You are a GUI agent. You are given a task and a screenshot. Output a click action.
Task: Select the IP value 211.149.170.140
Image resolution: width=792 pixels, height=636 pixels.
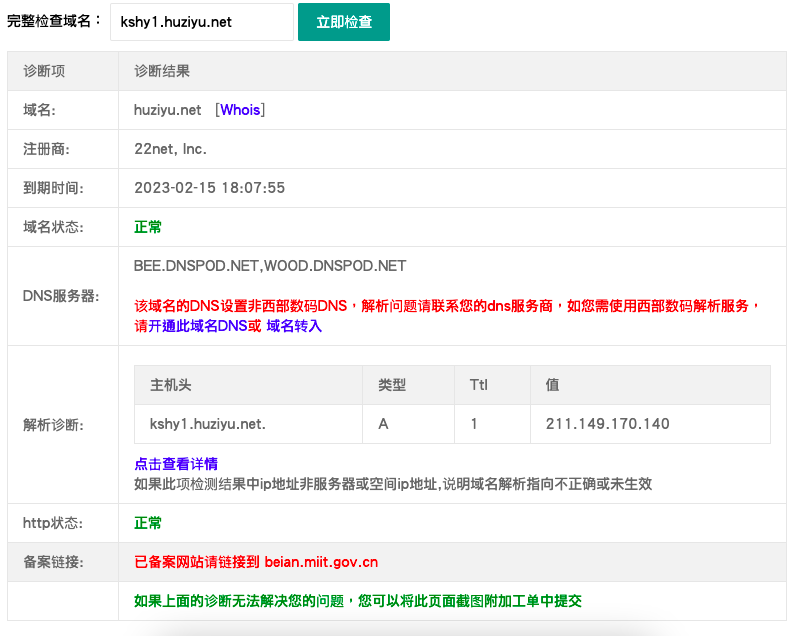click(607, 424)
